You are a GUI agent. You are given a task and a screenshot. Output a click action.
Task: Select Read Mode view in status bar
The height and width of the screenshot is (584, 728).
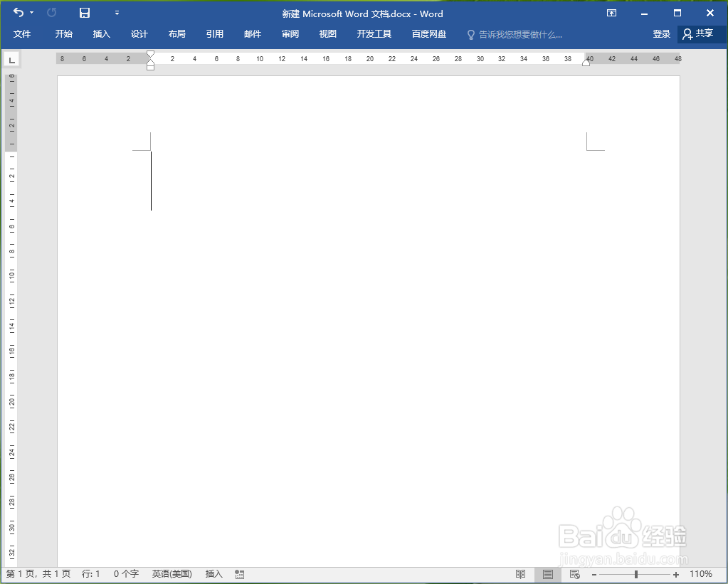pyautogui.click(x=520, y=574)
